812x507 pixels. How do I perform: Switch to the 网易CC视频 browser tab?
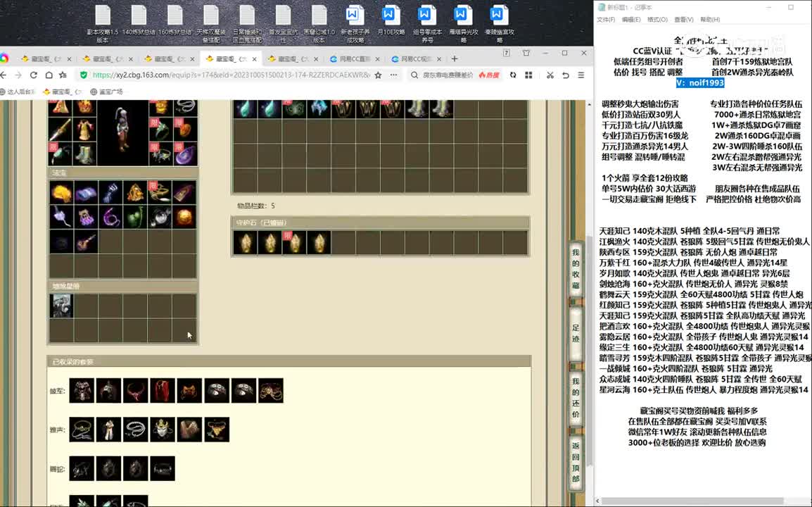[x=417, y=59]
